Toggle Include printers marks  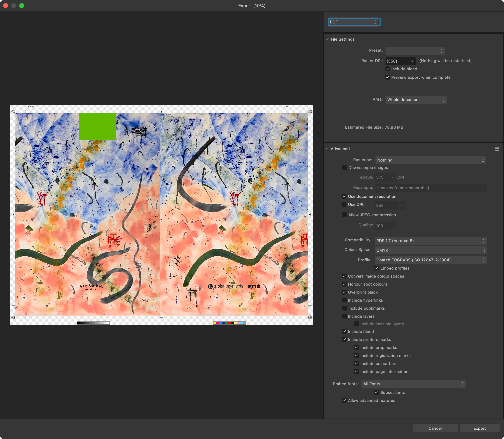click(x=344, y=340)
